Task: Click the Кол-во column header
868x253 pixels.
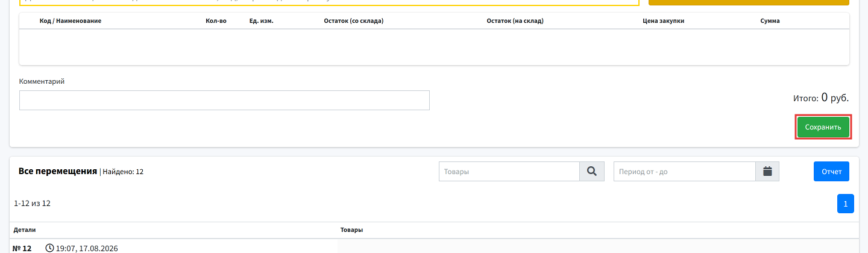Action: 216,21
